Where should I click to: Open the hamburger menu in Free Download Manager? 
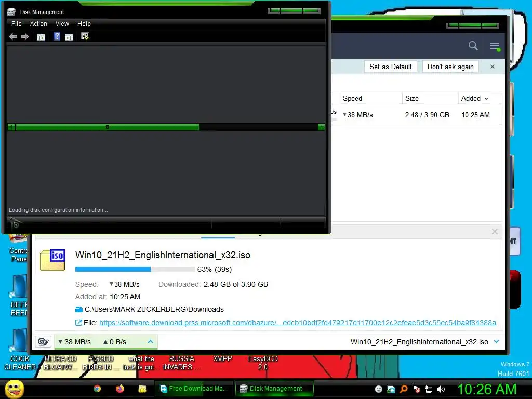pyautogui.click(x=495, y=46)
